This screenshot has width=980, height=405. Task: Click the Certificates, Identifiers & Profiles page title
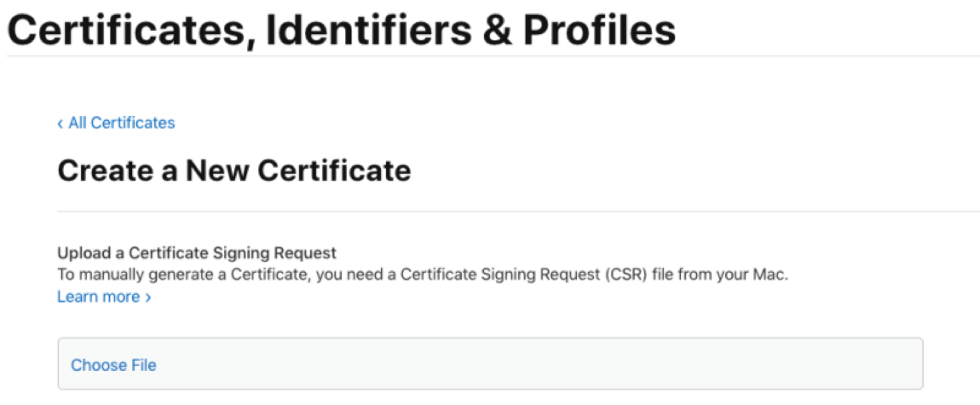[342, 30]
